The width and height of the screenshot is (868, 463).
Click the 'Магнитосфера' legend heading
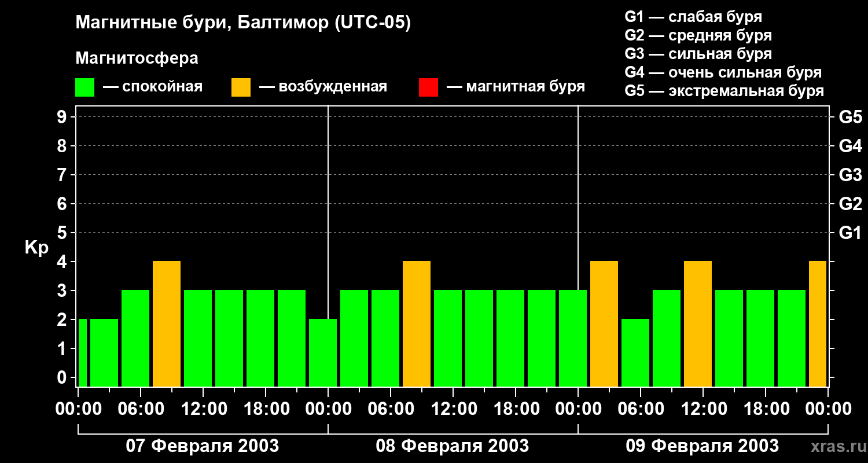pyautogui.click(x=137, y=58)
